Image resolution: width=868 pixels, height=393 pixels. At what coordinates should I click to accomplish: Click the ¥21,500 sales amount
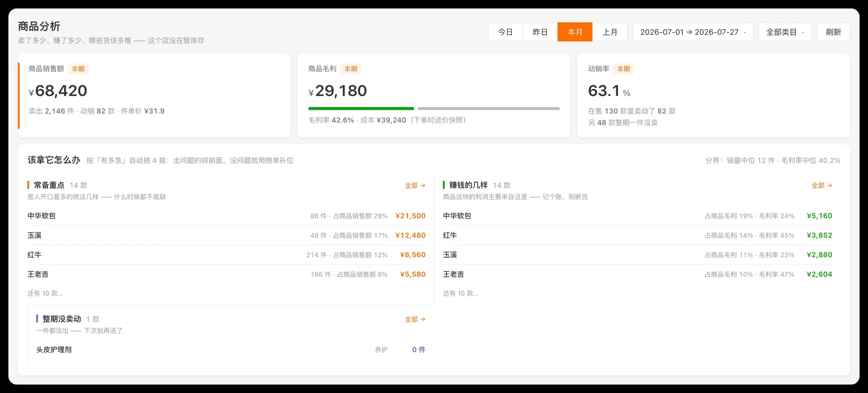(410, 216)
